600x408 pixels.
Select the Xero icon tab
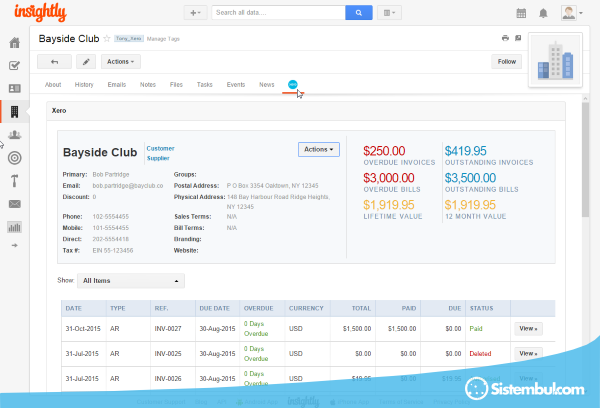(293, 85)
